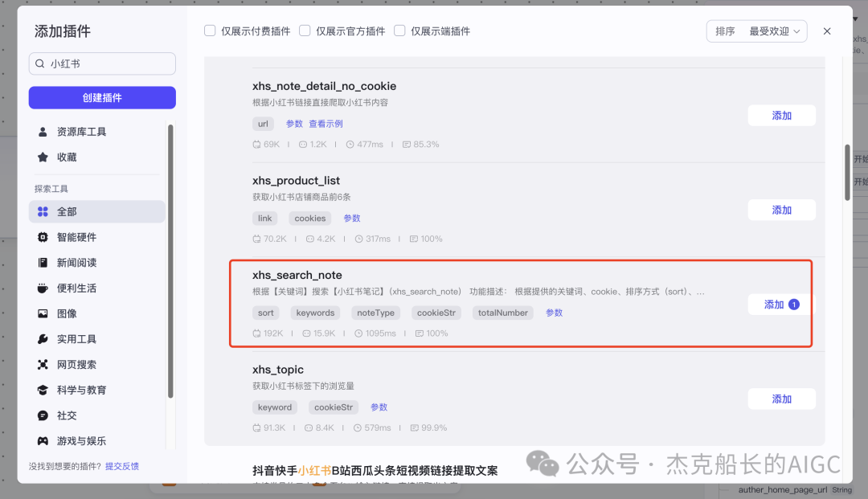868x499 pixels.
Task: Click the noteType parameter tag
Action: 375,313
